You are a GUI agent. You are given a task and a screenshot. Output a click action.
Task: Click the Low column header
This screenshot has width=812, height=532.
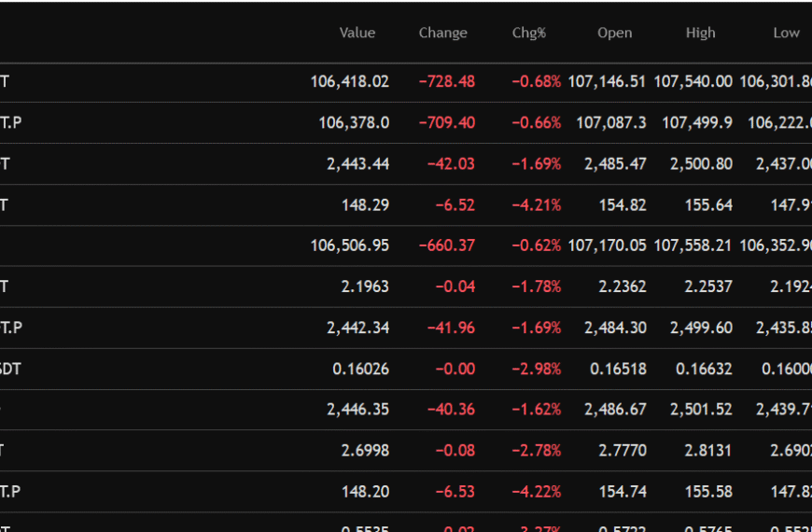pos(786,33)
